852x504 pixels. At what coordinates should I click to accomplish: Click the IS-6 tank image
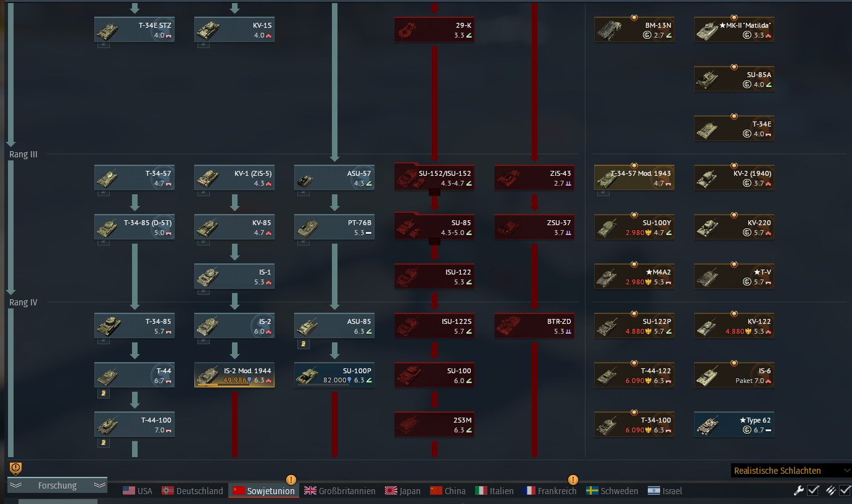(x=708, y=376)
